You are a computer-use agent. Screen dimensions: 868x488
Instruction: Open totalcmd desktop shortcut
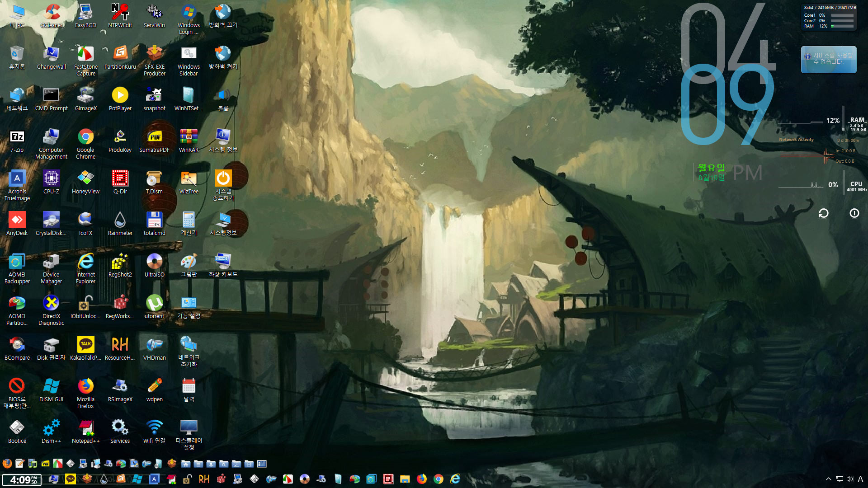(154, 224)
